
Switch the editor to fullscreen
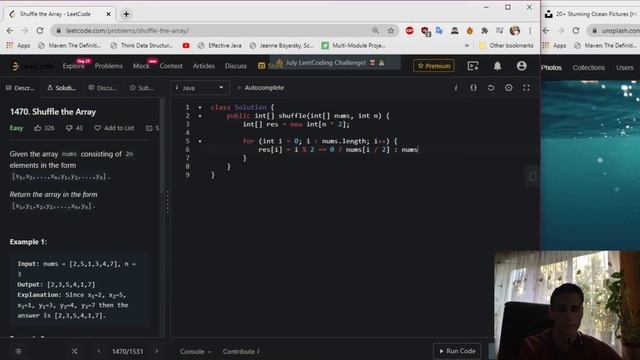(527, 88)
